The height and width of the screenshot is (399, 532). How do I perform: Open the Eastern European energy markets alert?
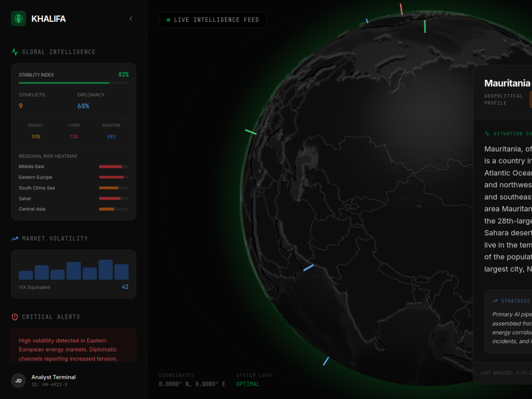[73, 345]
